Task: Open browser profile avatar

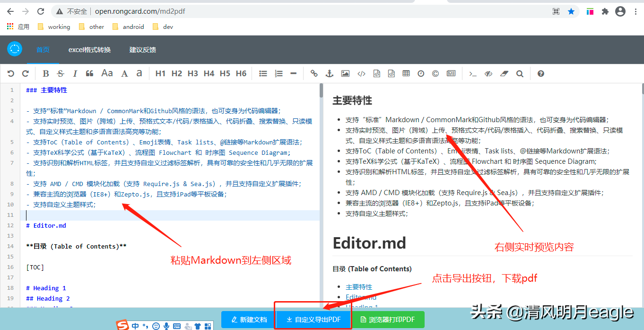Action: pyautogui.click(x=620, y=11)
